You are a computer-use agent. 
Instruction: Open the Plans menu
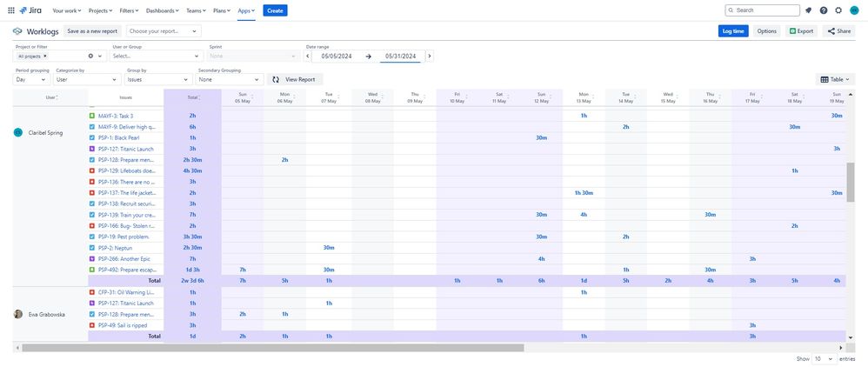[222, 10]
